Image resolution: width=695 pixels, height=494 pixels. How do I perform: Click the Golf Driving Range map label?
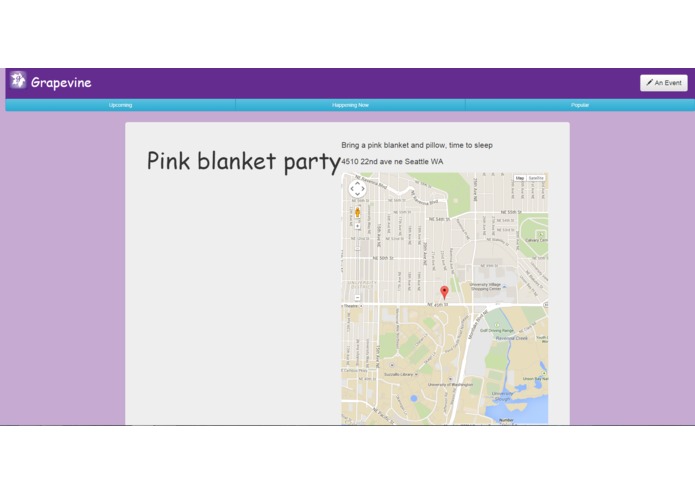497,331
